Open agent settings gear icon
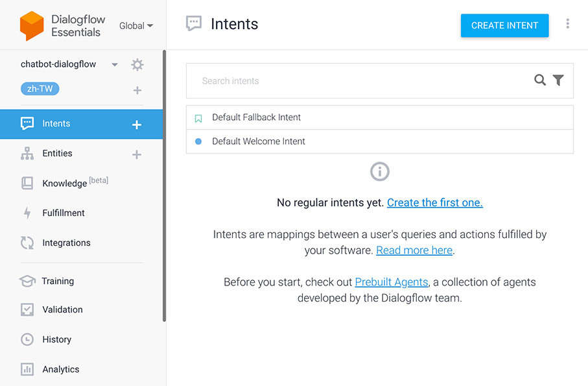Image resolution: width=588 pixels, height=386 pixels. [x=137, y=64]
